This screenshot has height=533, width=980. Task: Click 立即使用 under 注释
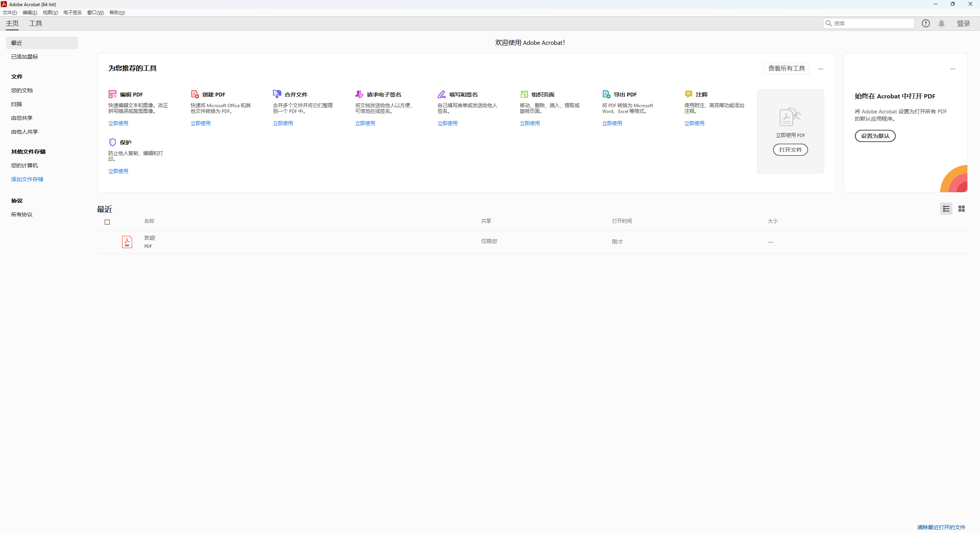point(694,123)
